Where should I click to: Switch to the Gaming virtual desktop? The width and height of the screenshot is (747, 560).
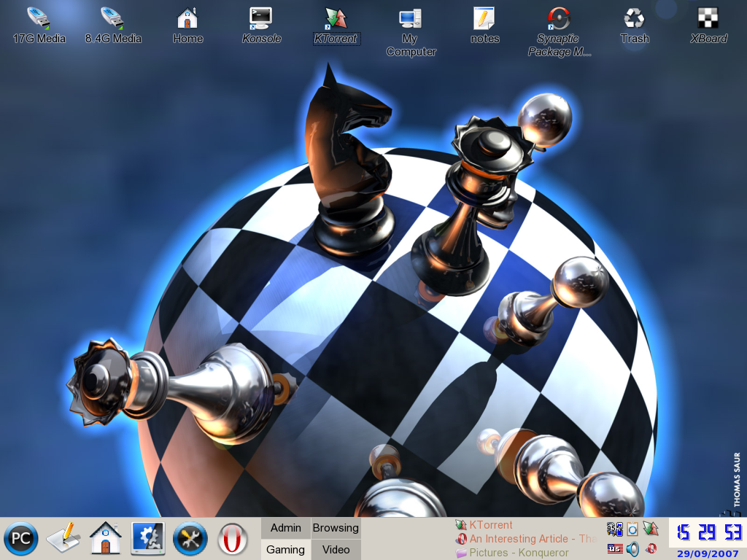click(x=286, y=550)
